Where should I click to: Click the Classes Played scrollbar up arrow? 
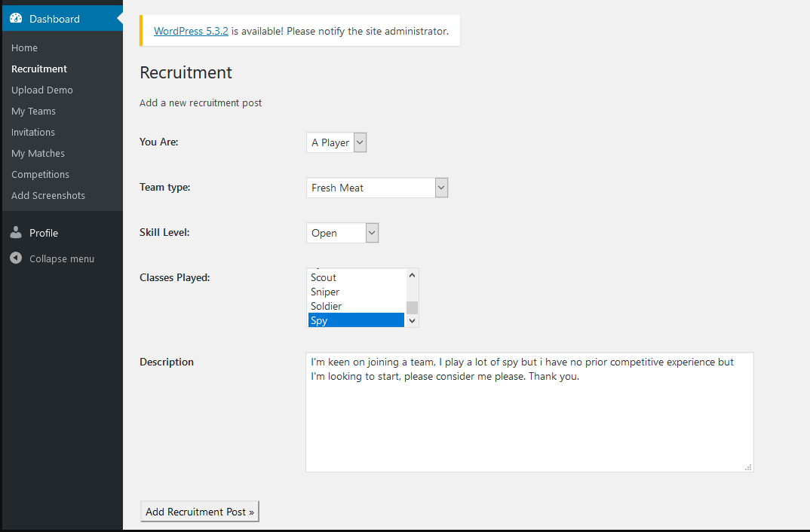click(412, 275)
